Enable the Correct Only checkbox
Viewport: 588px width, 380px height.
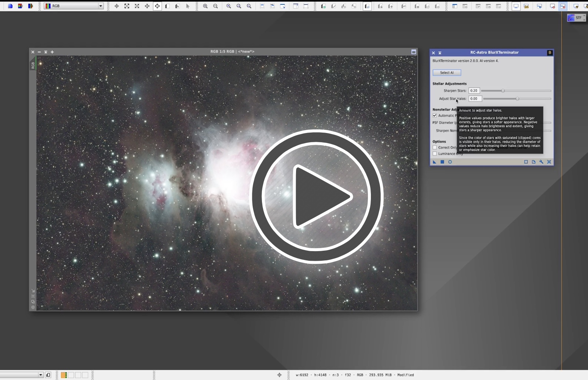pyautogui.click(x=435, y=147)
